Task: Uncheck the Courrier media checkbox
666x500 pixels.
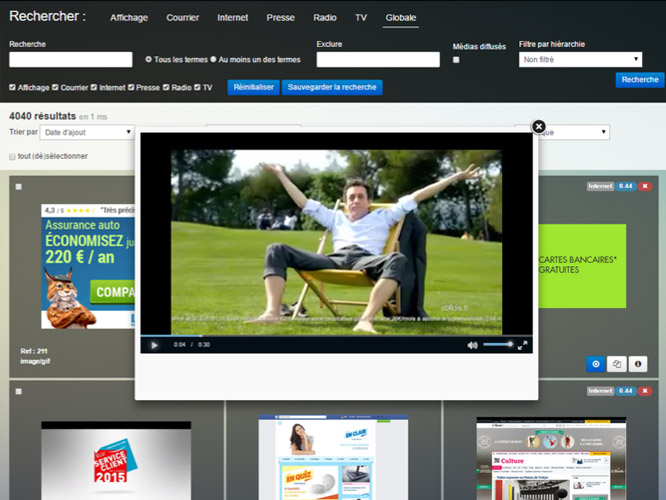Action: (55, 87)
